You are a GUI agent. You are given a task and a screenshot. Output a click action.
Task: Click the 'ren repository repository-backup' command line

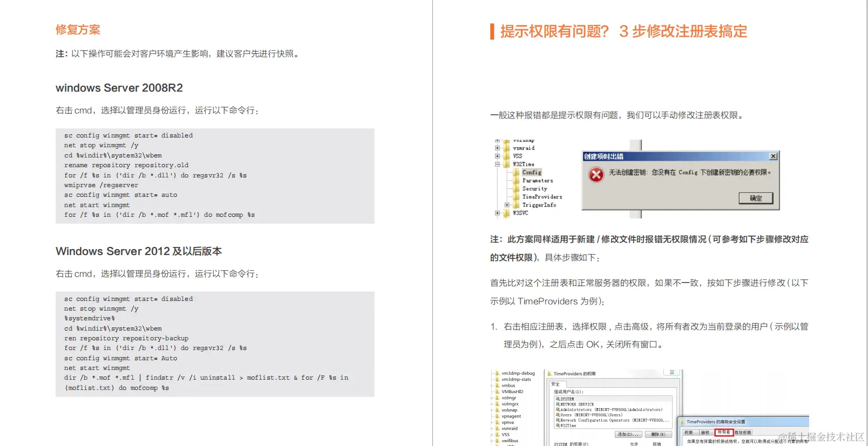click(x=126, y=338)
